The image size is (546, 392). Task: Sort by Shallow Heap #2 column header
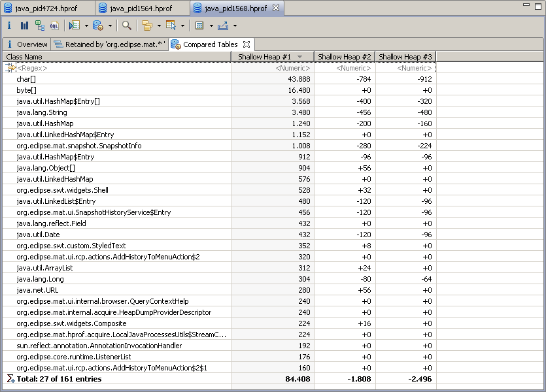345,57
